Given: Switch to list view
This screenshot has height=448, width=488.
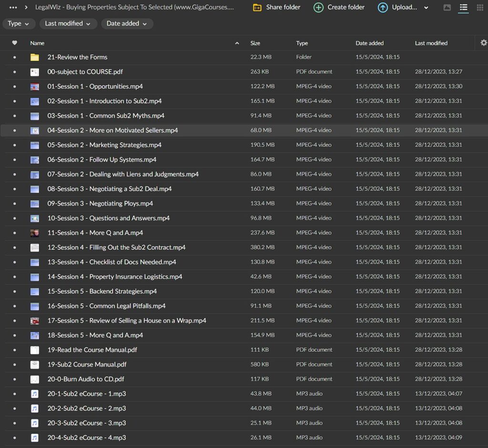Looking at the screenshot, I should click(x=463, y=8).
